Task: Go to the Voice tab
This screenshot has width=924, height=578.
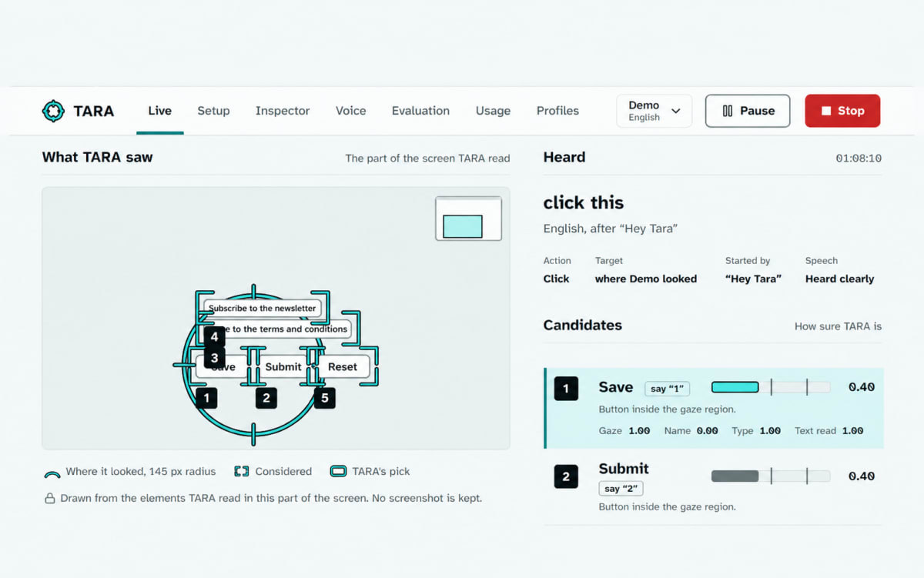Action: pyautogui.click(x=350, y=111)
